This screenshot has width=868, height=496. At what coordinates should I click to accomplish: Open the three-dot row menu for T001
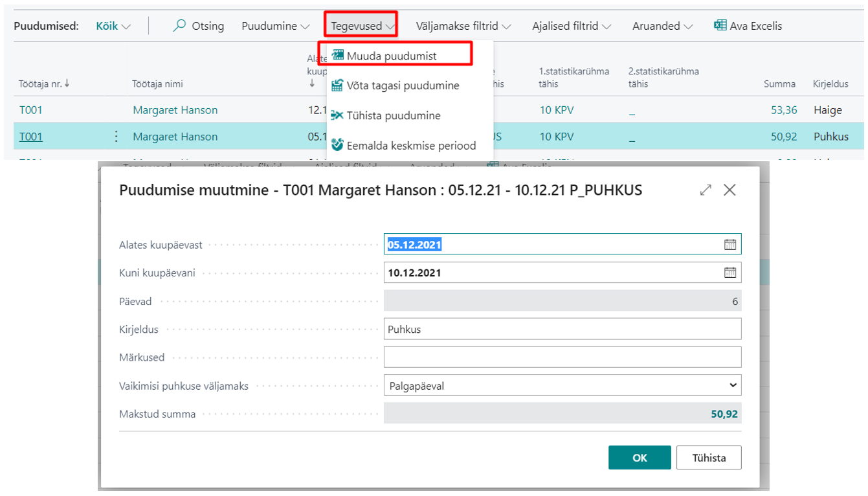116,137
